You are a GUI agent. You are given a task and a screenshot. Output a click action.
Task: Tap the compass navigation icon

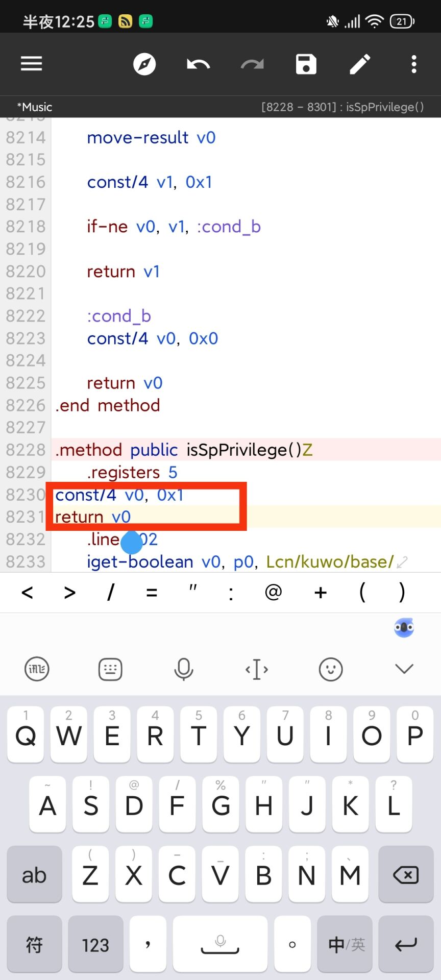144,64
